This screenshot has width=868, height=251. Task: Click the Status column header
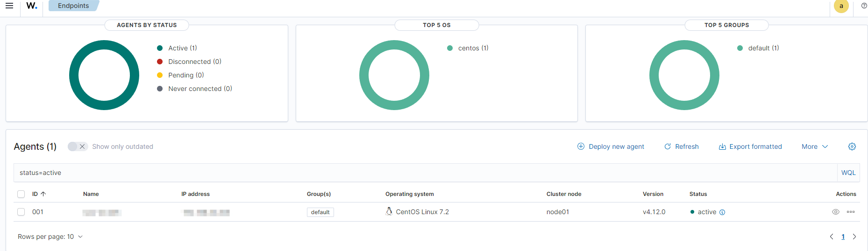(698, 194)
